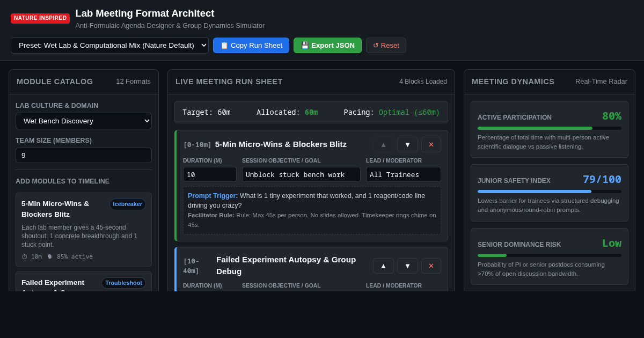
Task: Click the MODULE CATALOG panel heading
Action: pos(55,82)
